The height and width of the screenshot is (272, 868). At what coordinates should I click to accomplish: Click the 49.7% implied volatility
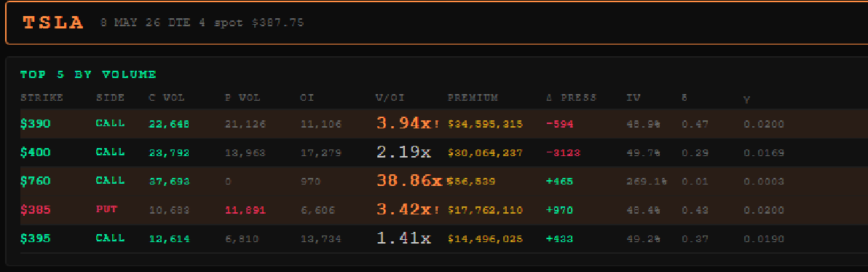[644, 153]
